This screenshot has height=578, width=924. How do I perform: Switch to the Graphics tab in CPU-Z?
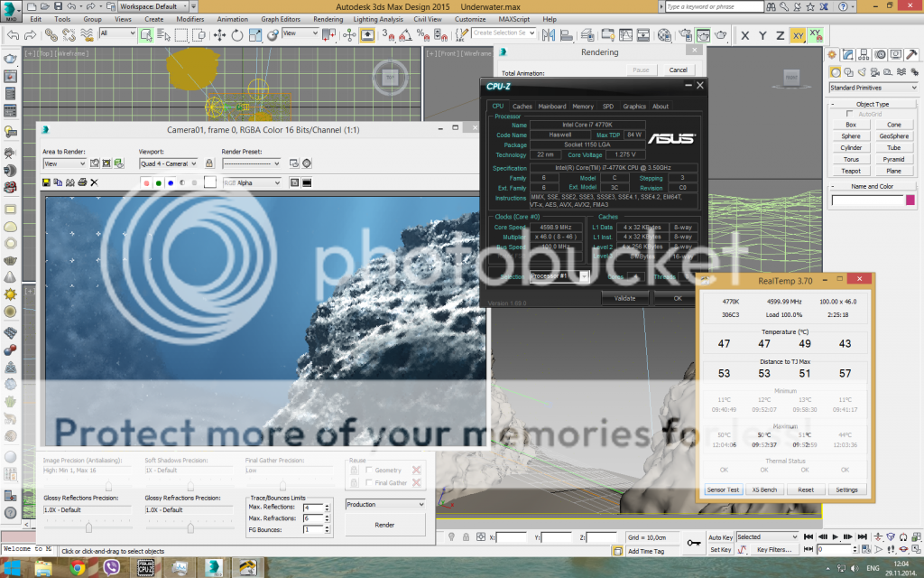coord(634,107)
